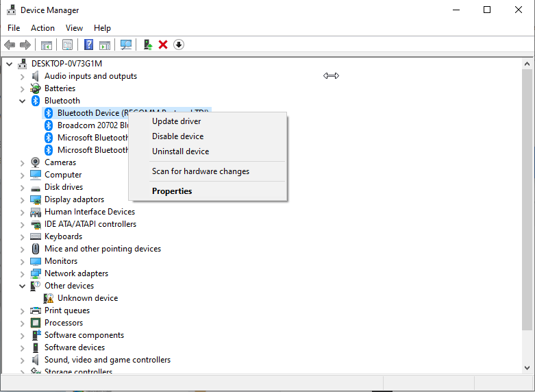535x392 pixels.
Task: Choose Uninstall device from context menu
Action: click(208, 151)
